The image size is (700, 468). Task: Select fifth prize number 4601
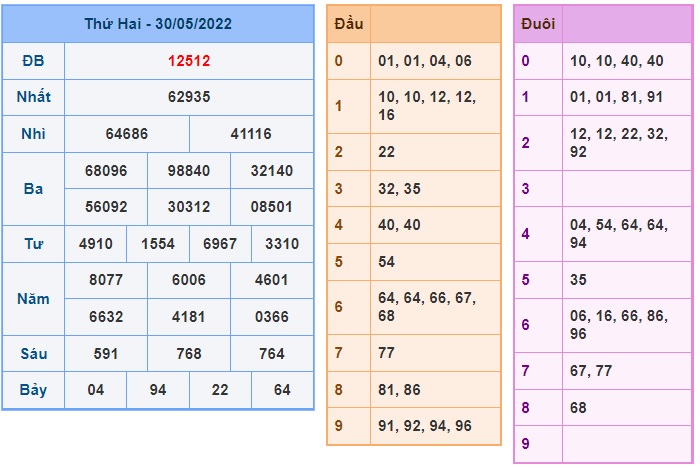click(x=271, y=280)
